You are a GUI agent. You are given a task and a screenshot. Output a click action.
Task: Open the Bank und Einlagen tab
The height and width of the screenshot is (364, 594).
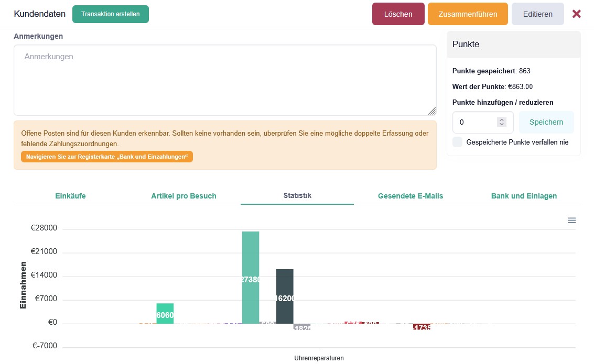524,196
